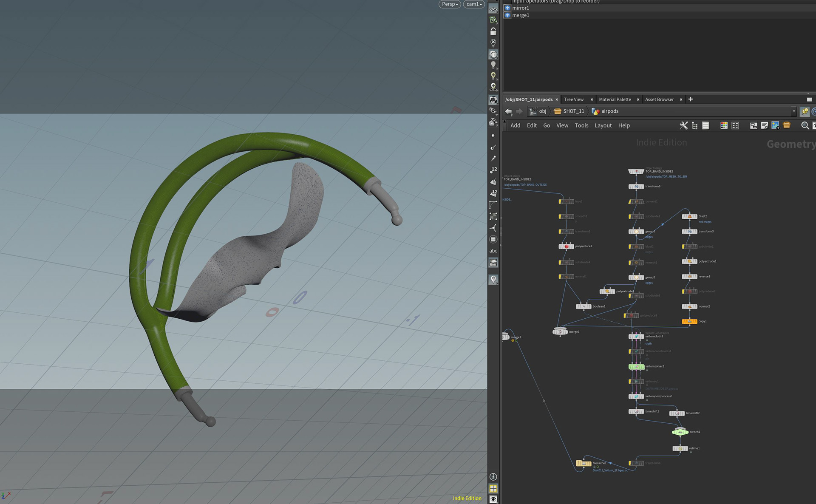The height and width of the screenshot is (504, 816).
Task: Toggle display point trails icon
Action: coord(493,159)
